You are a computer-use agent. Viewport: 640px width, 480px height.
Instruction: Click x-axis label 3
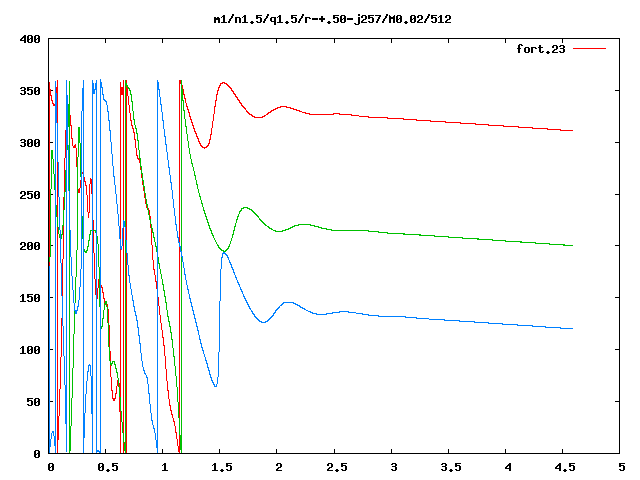(x=393, y=467)
